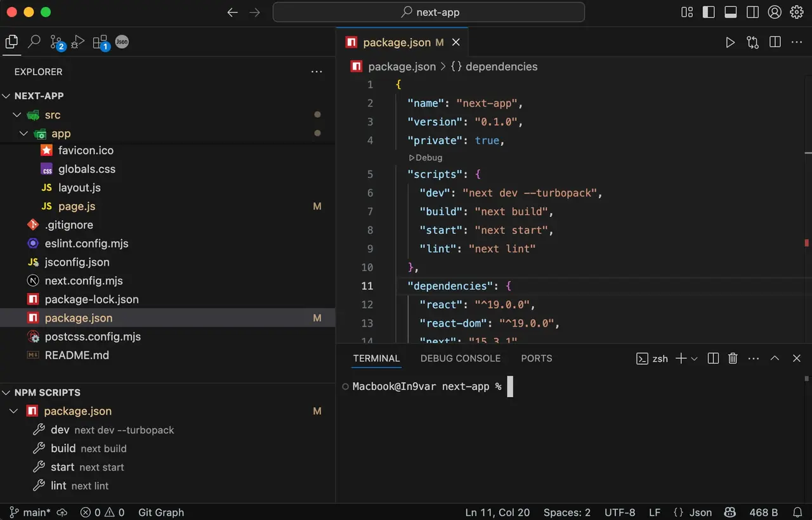Image resolution: width=812 pixels, height=520 pixels.
Task: Select the build npm script
Action: [x=167, y=448]
